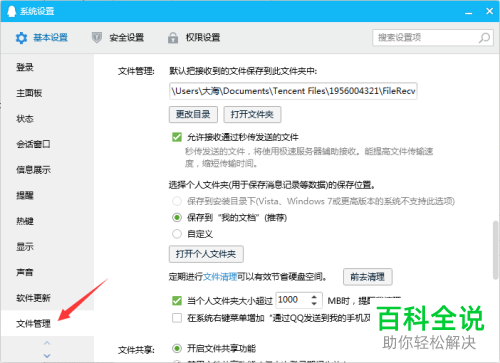The image size is (500, 363).
Task: Click the 系统设置 window title text
Action: point(37,11)
